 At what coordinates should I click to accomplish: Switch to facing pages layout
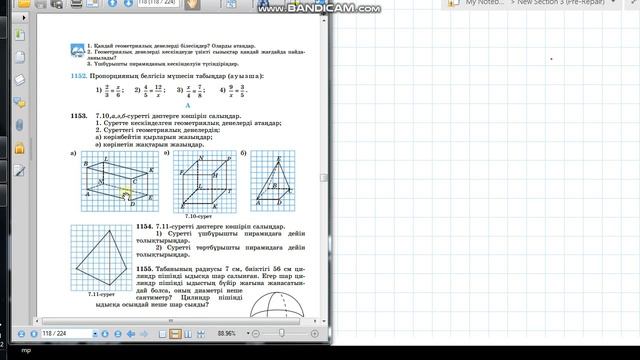(188, 334)
